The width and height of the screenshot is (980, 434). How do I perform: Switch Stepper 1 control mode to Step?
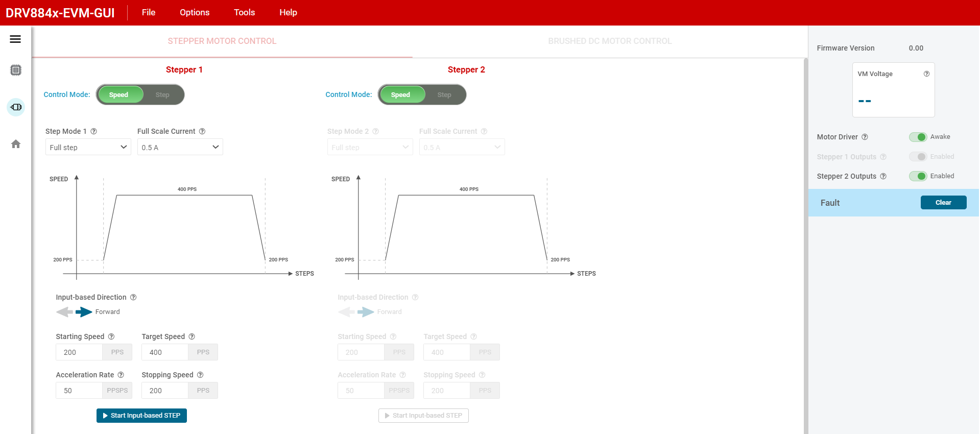[x=162, y=95]
